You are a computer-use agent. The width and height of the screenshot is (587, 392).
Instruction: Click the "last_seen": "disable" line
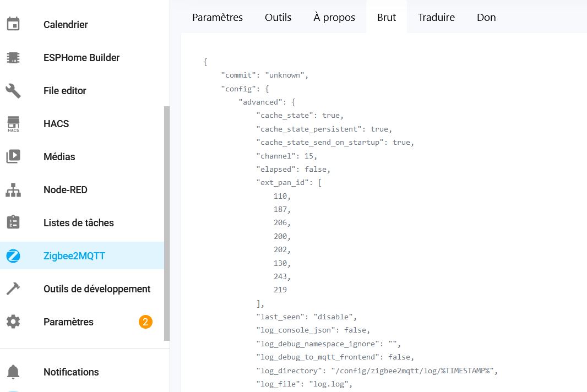(x=307, y=317)
